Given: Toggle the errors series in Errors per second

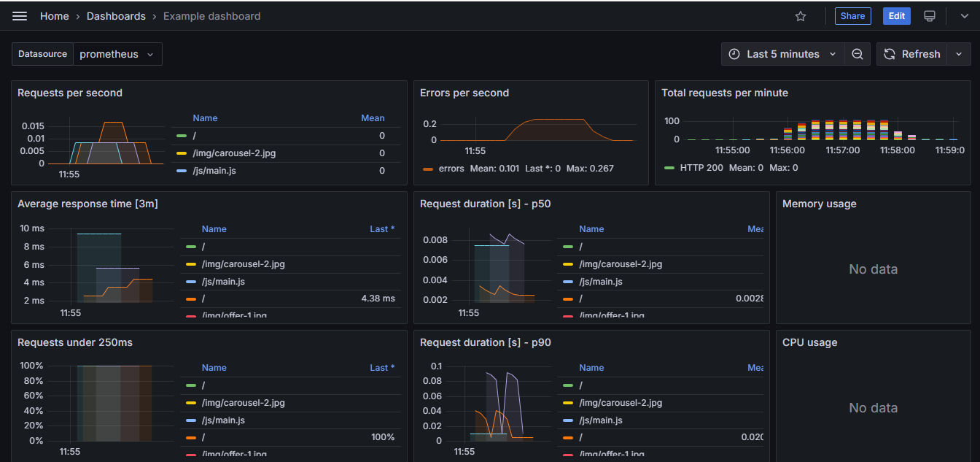Looking at the screenshot, I should (451, 168).
